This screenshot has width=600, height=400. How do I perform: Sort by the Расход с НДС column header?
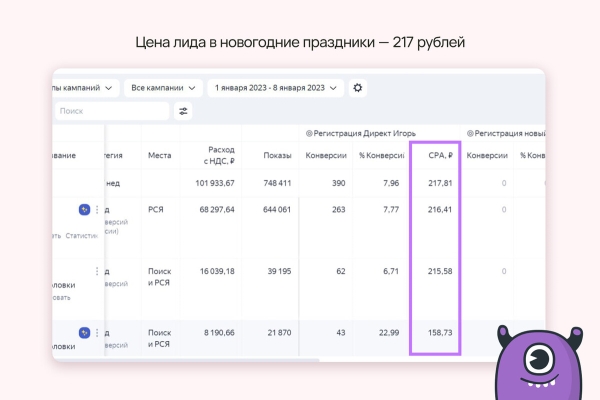click(x=219, y=155)
